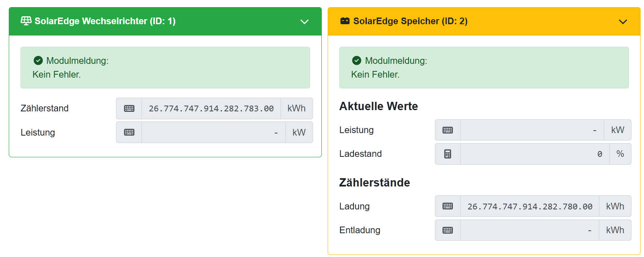Collapse the SolarEdge Wechselrichter card chevron
Viewport: 644px width, 257px height.
[x=304, y=22]
